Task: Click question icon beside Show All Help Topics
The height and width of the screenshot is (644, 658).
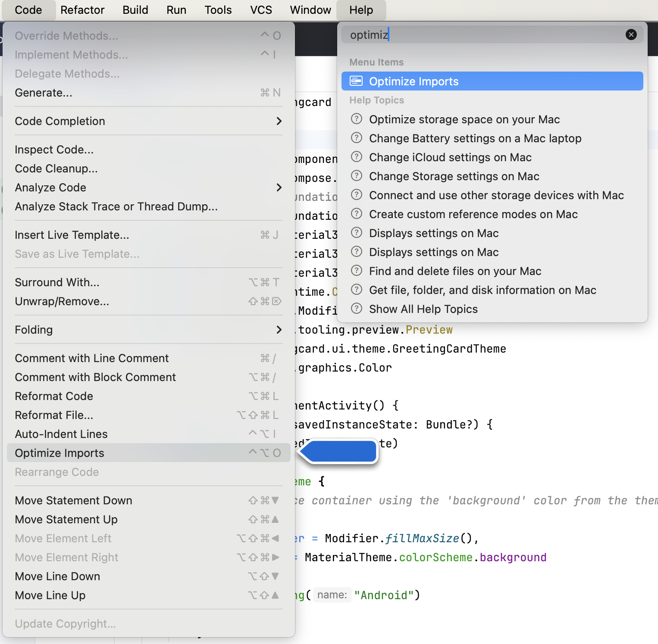Action: (356, 309)
